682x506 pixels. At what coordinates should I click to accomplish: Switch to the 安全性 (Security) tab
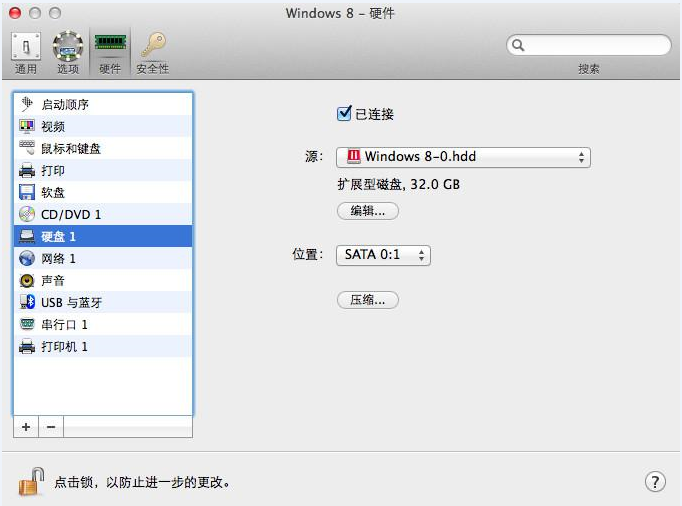pyautogui.click(x=152, y=52)
